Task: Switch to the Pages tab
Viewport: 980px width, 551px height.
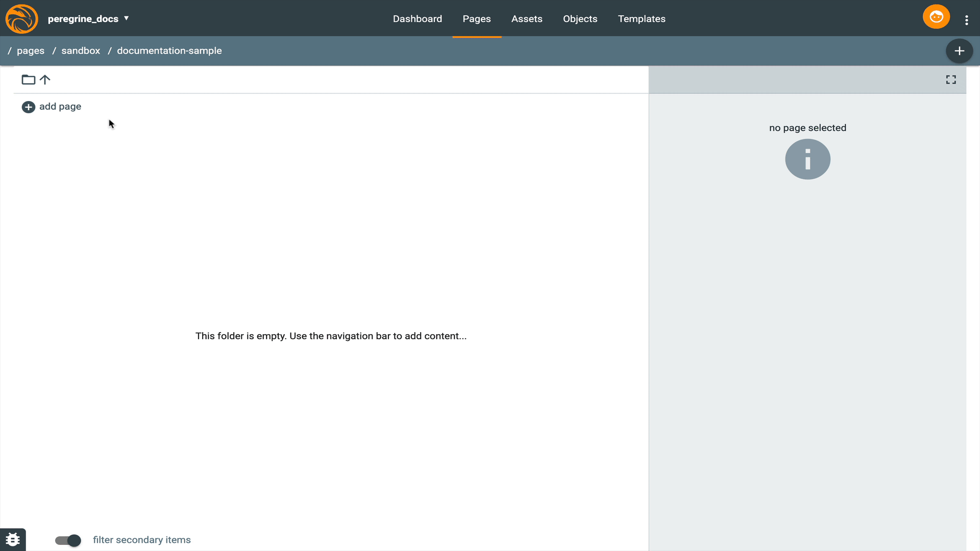Action: [x=476, y=19]
